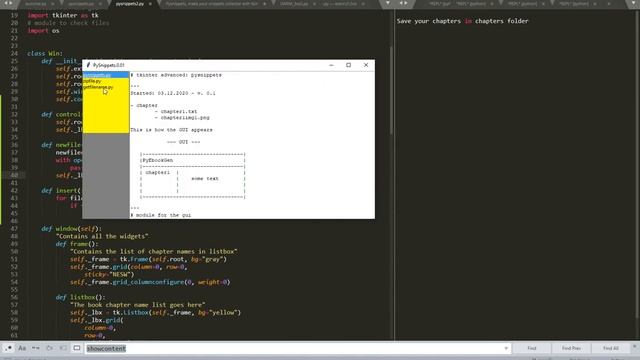640x360 pixels.
Task: Click the 'Save your chapters' line in right pane
Action: (x=462, y=21)
